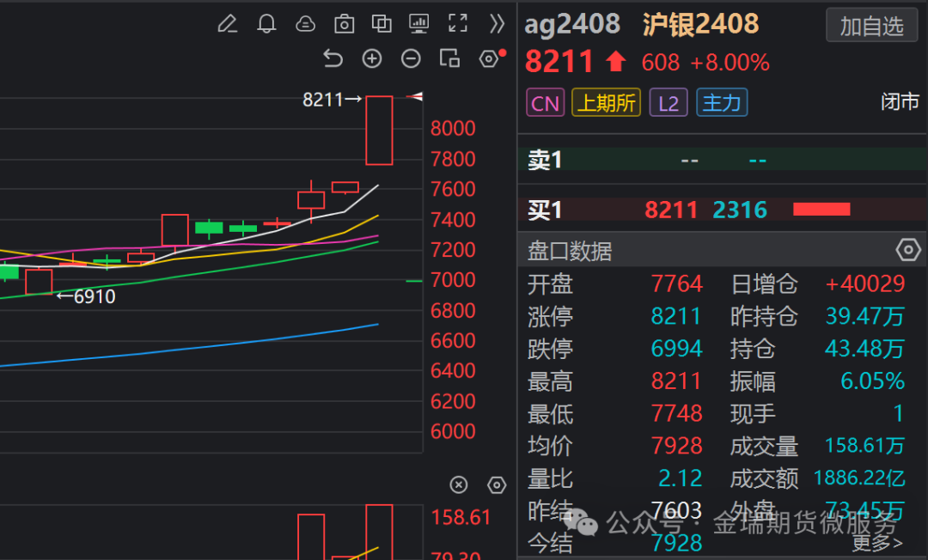Screen dimensions: 928x560
Task: Zoom out on the candlestick chart
Action: (x=411, y=58)
